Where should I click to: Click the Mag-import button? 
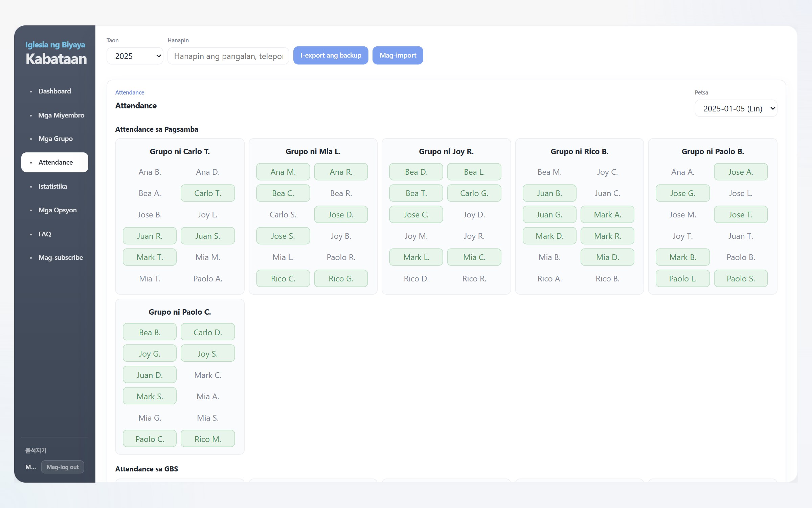click(x=398, y=55)
